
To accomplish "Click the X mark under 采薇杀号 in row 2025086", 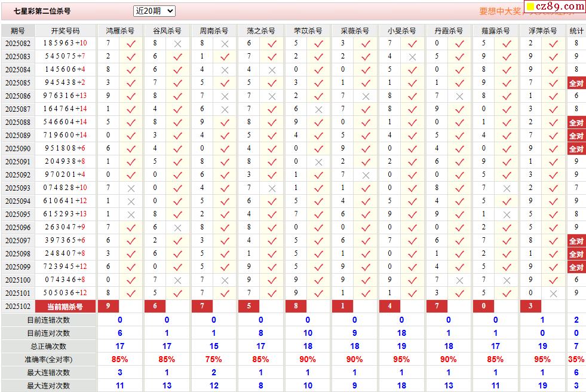I will click(x=366, y=97).
